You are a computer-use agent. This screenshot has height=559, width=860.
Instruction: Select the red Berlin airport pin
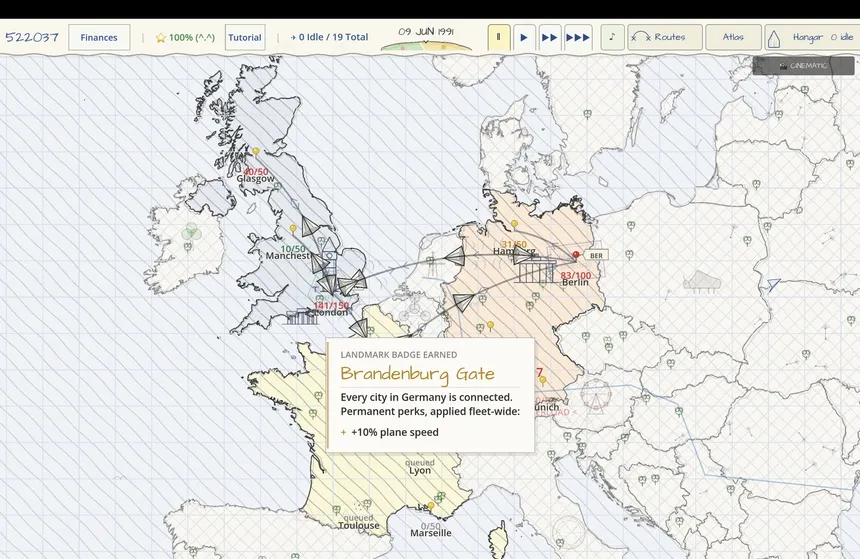576,255
